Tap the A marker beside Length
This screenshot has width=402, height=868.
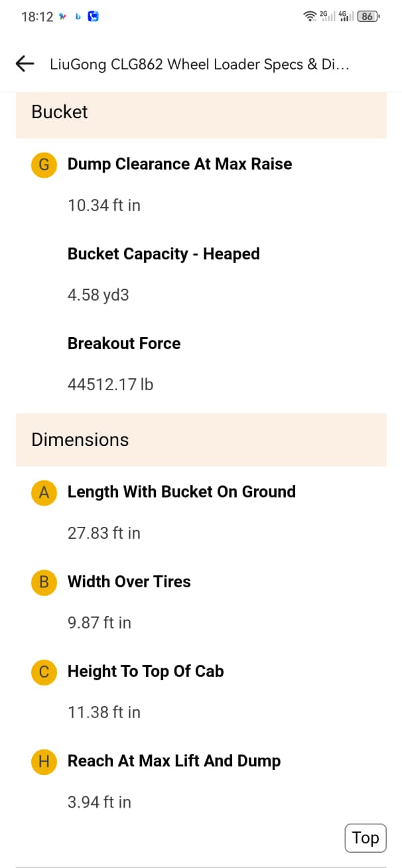(44, 492)
